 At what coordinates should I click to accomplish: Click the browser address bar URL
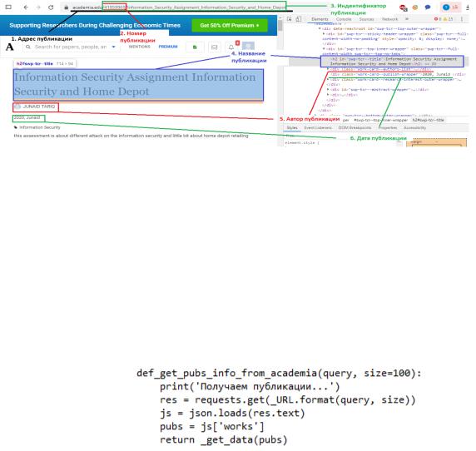[x=178, y=7]
